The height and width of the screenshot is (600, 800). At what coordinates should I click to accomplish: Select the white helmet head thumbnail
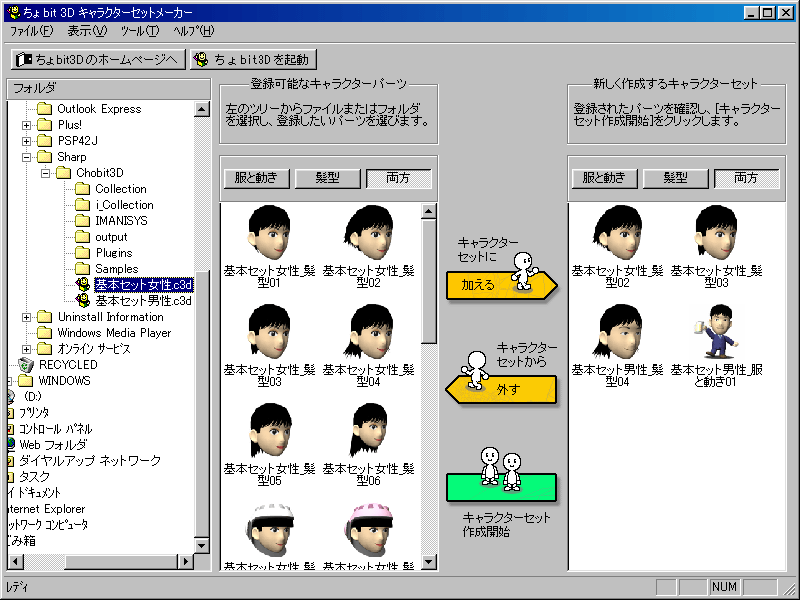click(269, 531)
